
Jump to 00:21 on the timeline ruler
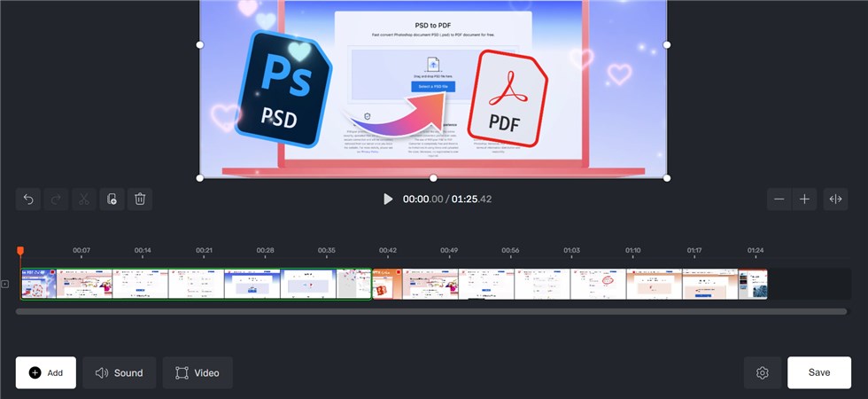(205, 250)
